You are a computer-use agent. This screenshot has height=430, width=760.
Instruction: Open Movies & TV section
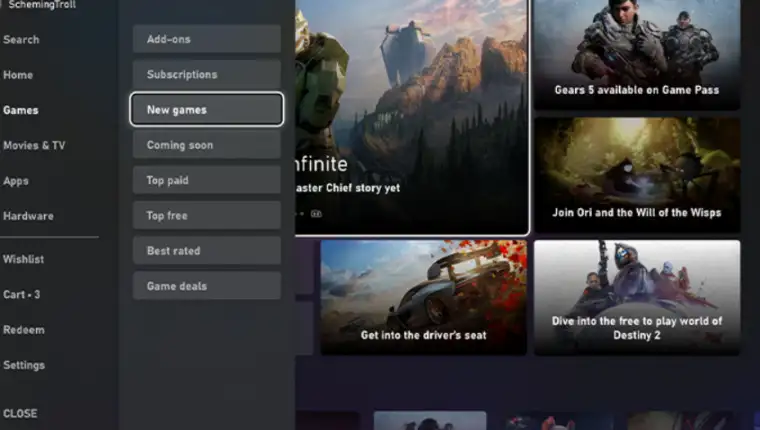pos(34,145)
